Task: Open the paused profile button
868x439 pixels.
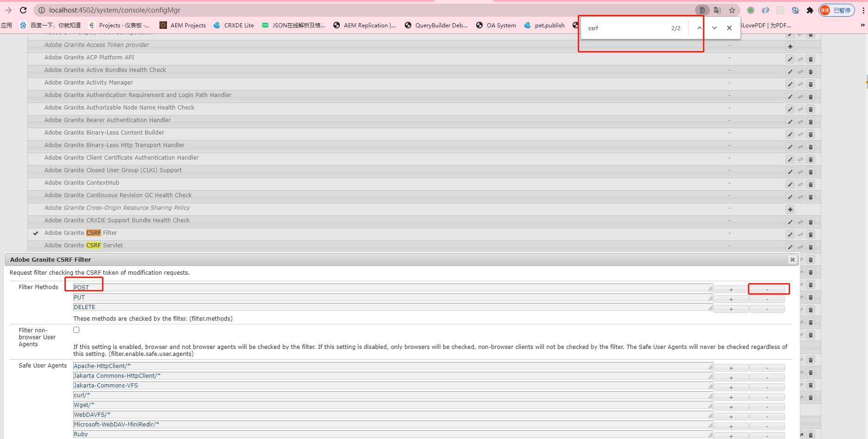Action: 837,10
